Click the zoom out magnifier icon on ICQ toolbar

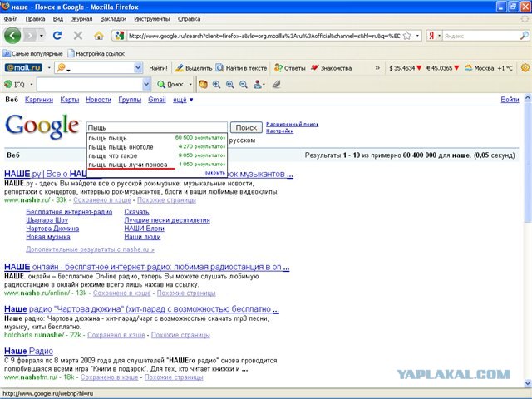click(244, 85)
